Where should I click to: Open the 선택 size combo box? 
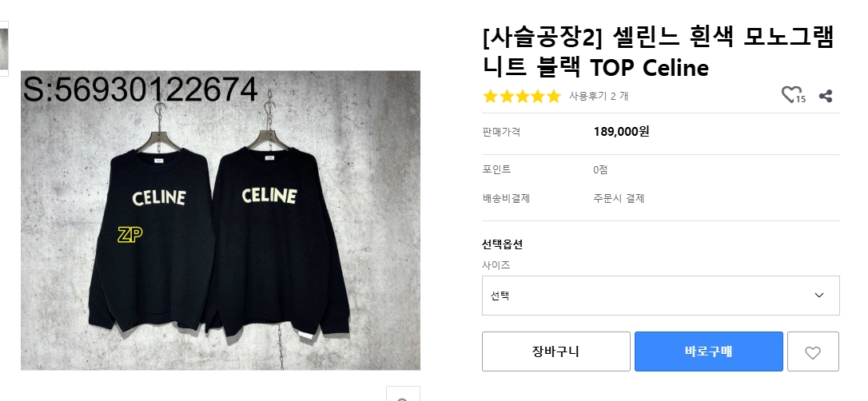pyautogui.click(x=660, y=296)
